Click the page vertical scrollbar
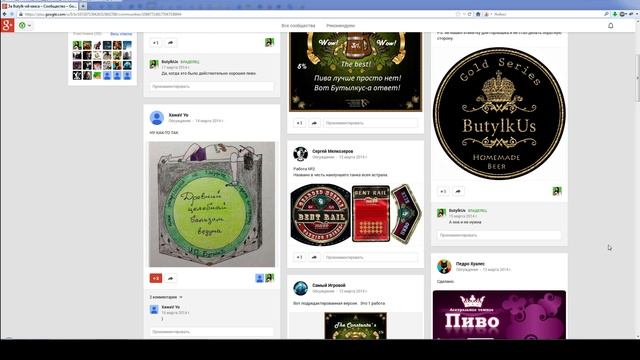The width and height of the screenshot is (640, 360). 637,78
